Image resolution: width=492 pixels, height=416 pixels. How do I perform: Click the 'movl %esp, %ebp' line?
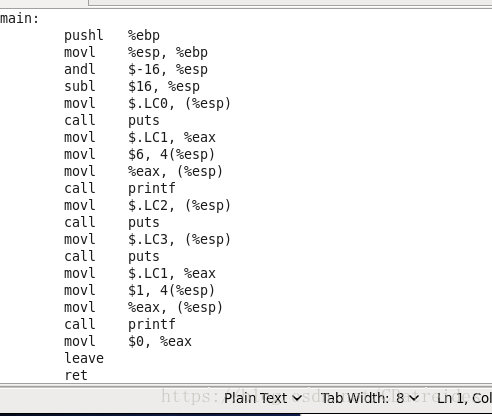(x=136, y=52)
